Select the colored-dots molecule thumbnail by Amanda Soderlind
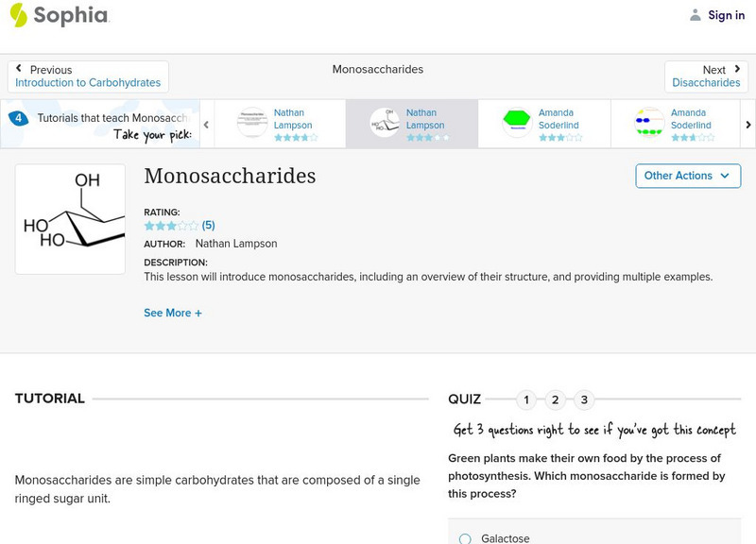This screenshot has width=756, height=544. pyautogui.click(x=648, y=119)
